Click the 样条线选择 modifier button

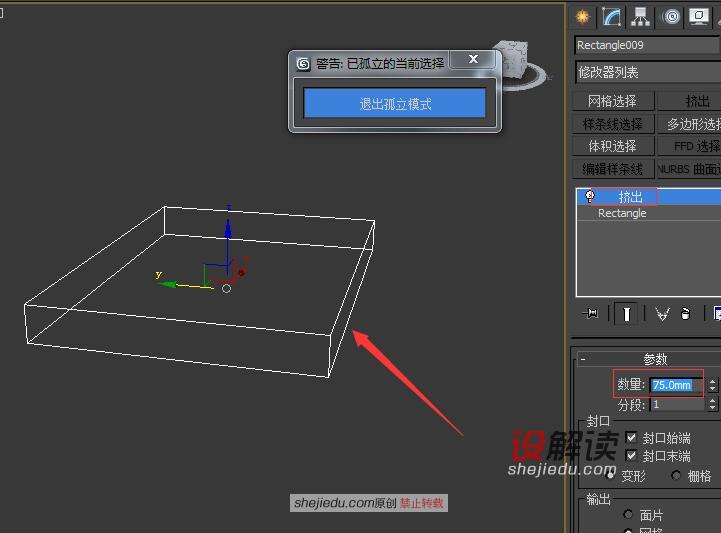tap(612, 124)
